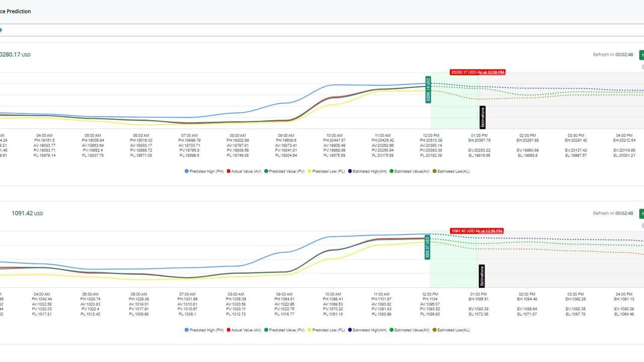Click the 'PH:20447.57' value

(334, 141)
